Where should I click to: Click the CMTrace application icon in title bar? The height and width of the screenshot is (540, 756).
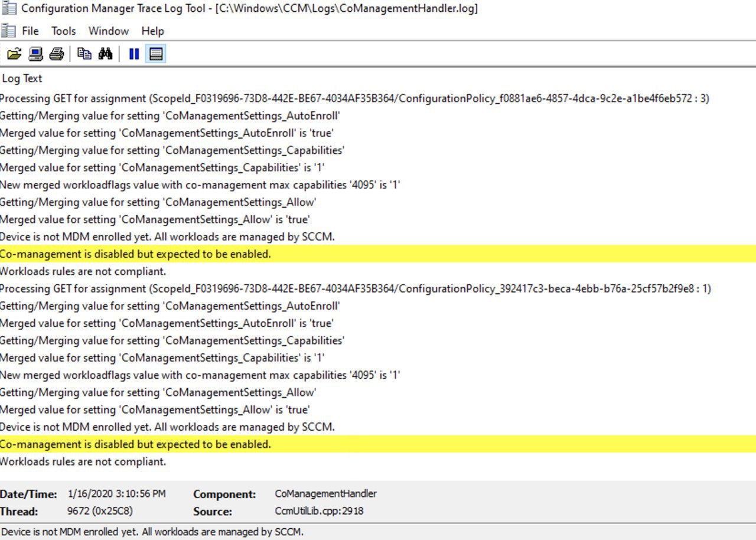[9, 8]
